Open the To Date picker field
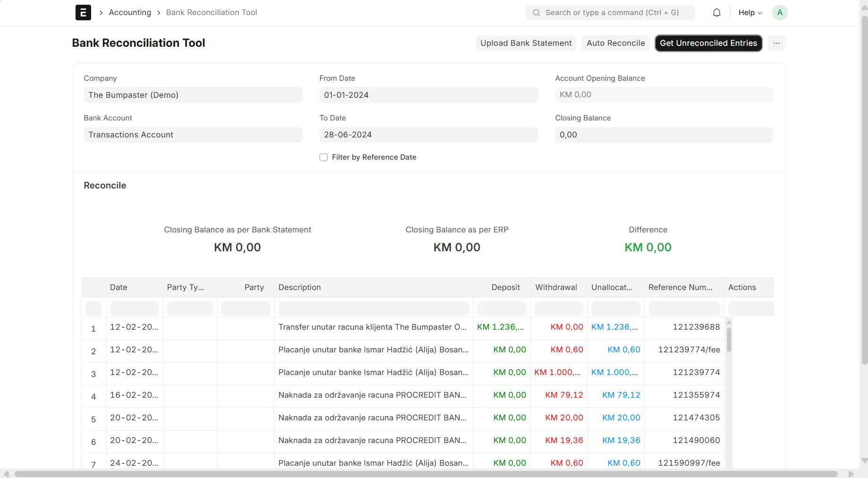The width and height of the screenshot is (868, 478). tap(429, 135)
